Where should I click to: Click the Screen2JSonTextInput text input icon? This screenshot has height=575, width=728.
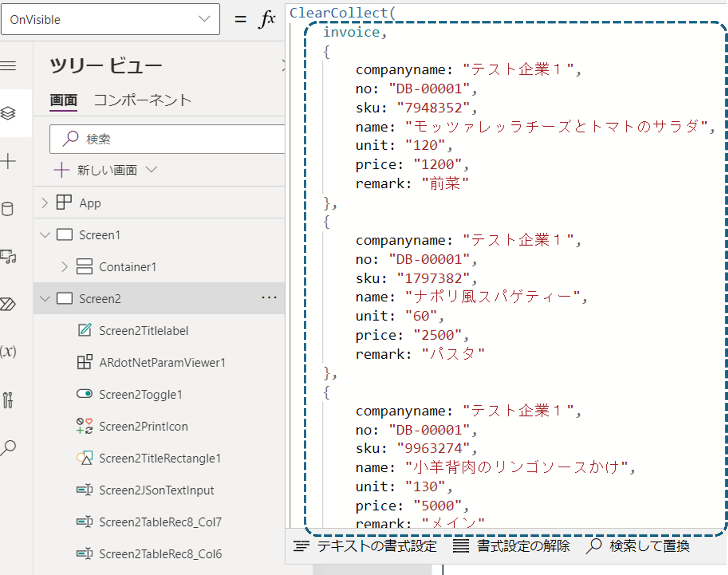[84, 490]
